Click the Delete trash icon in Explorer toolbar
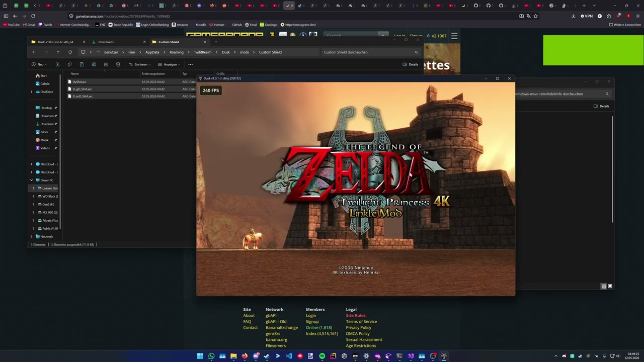 point(118,64)
